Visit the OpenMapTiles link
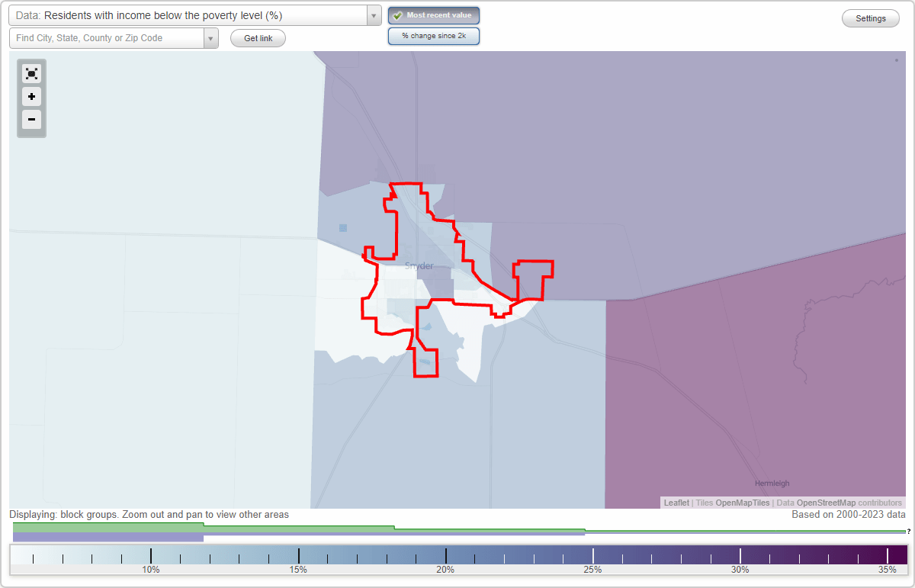 point(743,503)
